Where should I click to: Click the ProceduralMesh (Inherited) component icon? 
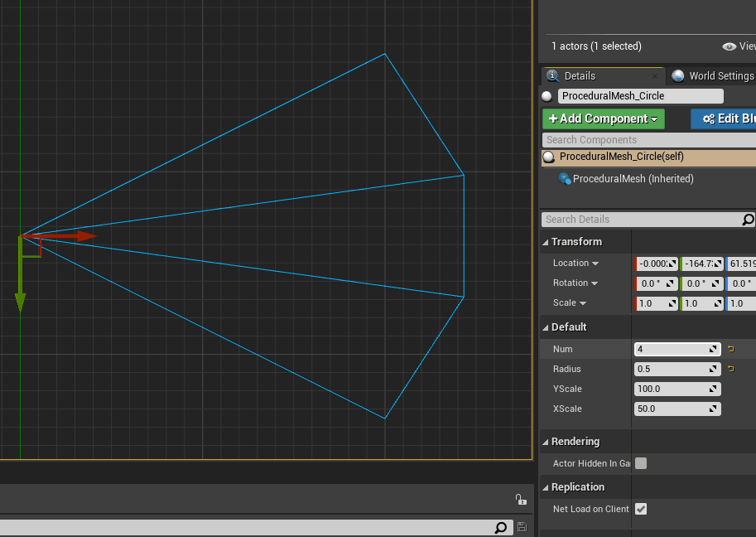[x=565, y=178]
